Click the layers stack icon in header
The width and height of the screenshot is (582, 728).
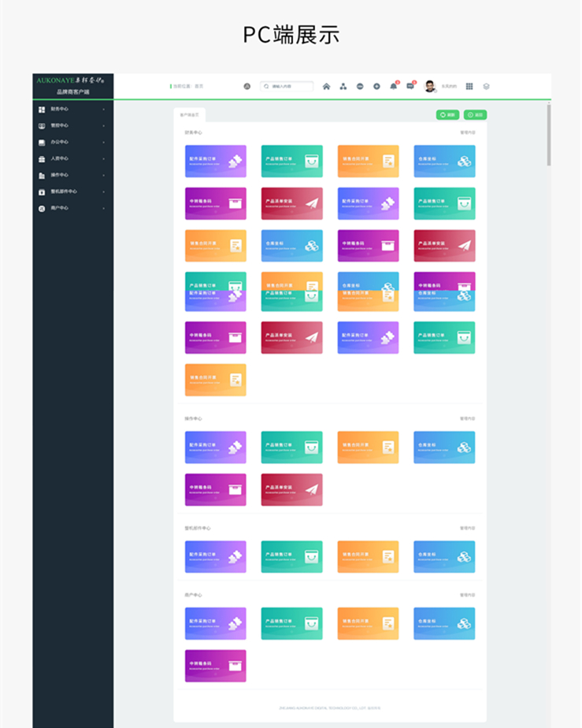[486, 87]
